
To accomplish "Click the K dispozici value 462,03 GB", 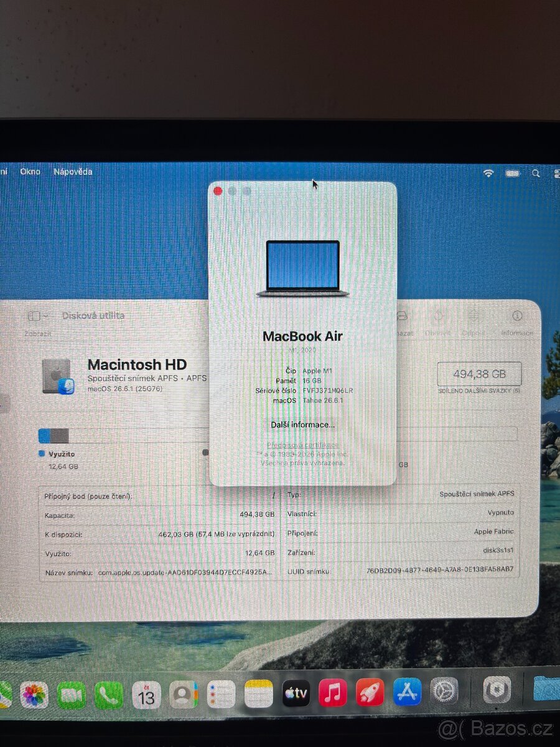I will tap(217, 534).
